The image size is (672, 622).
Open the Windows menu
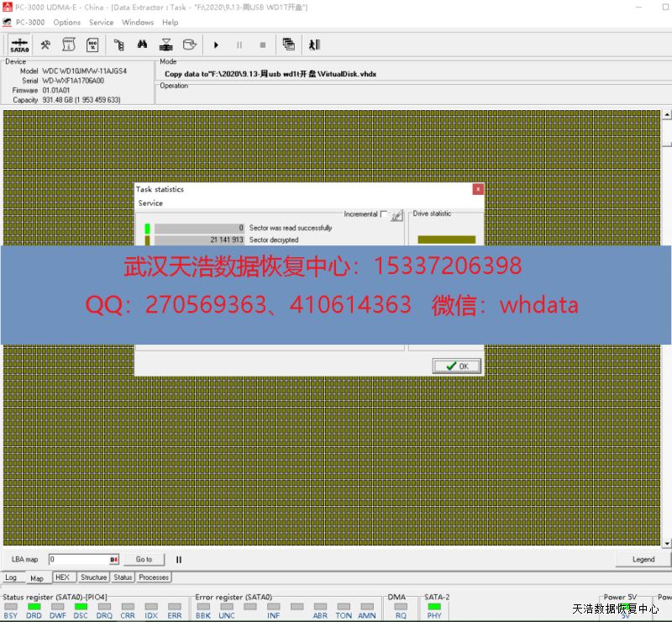pyautogui.click(x=138, y=23)
